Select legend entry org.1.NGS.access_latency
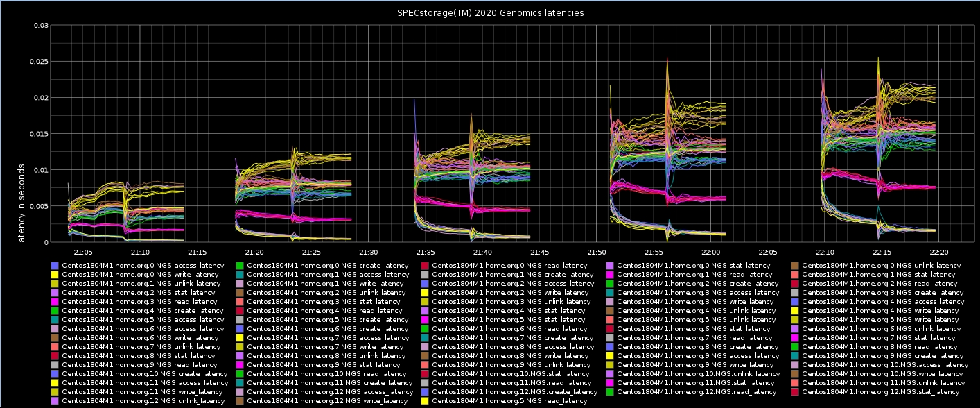This screenshot has width=980, height=408. 323,275
